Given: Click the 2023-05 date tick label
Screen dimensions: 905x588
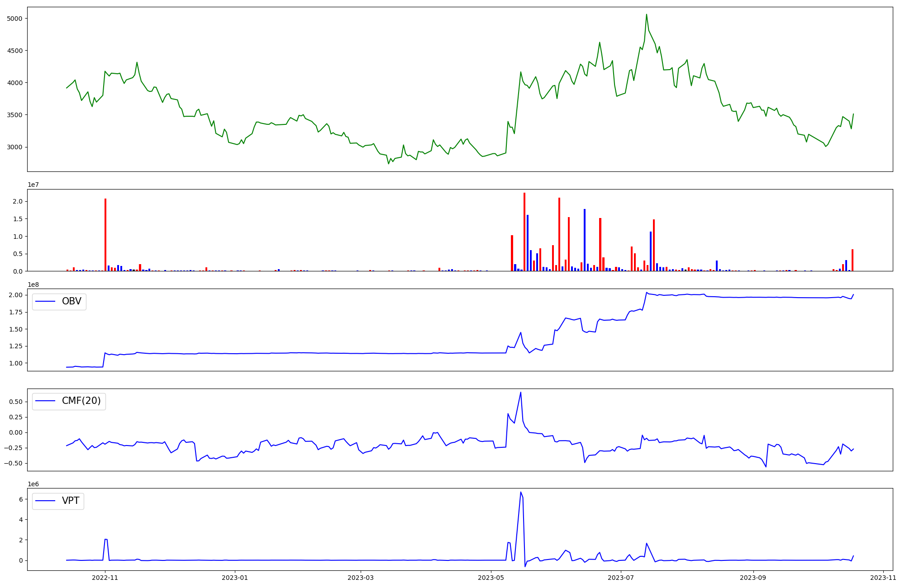Looking at the screenshot, I should pyautogui.click(x=491, y=577).
